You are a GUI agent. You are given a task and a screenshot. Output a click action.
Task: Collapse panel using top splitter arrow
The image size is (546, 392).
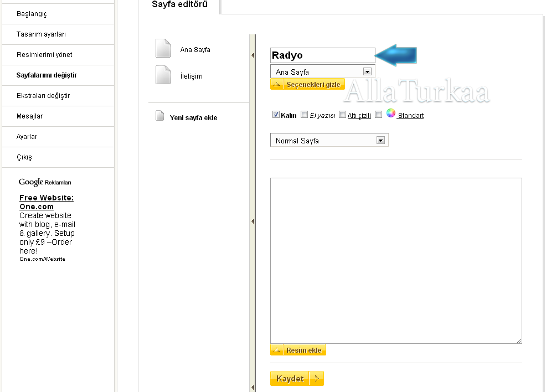point(253,55)
